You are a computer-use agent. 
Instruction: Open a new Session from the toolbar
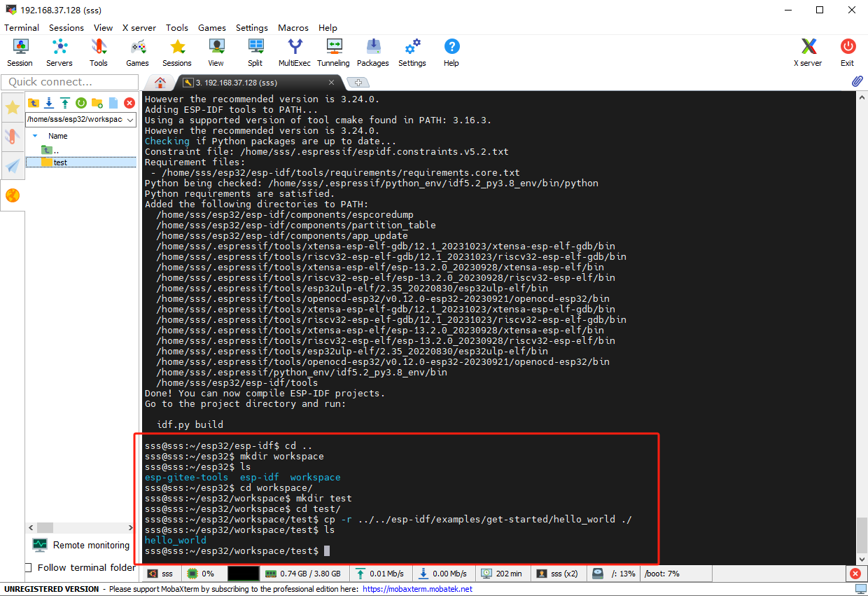[x=20, y=53]
